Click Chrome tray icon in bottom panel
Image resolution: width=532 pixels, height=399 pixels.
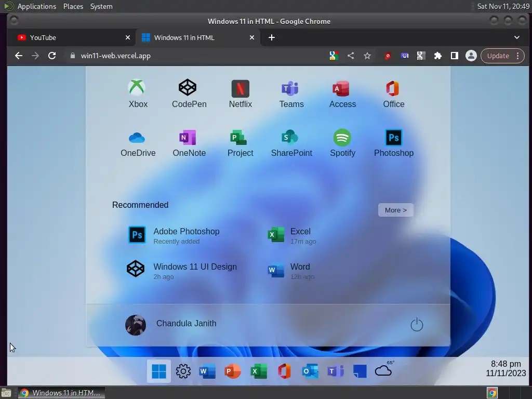point(492,393)
